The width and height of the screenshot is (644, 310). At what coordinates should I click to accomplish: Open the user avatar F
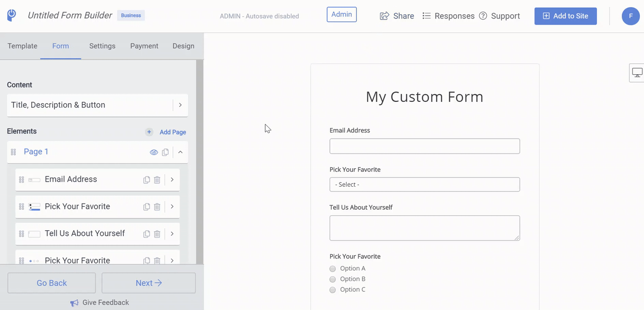tap(631, 16)
